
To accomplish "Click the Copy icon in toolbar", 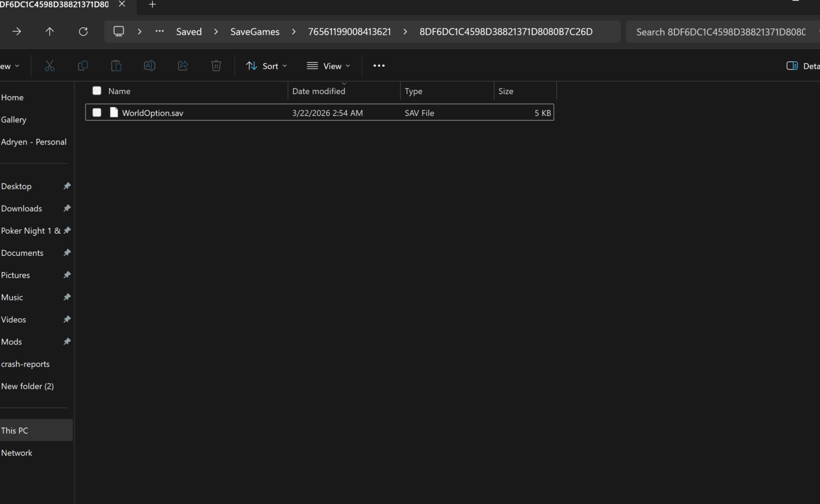I will coord(83,66).
